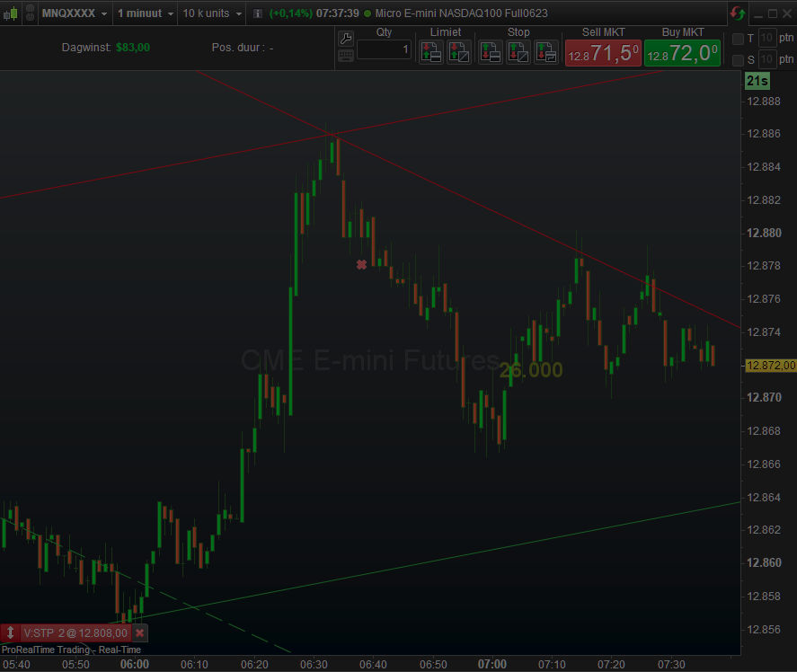Open the chart style candlestick icon
797x672 pixels.
[11, 13]
